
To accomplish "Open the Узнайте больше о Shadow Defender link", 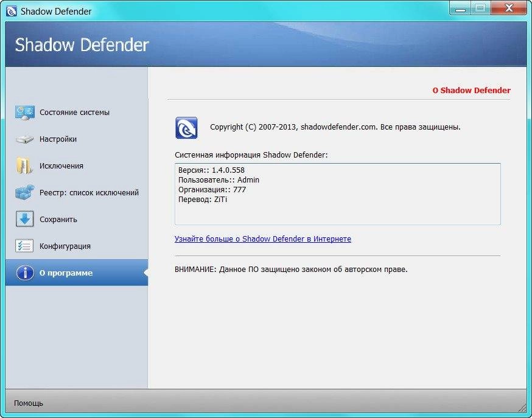I will pyautogui.click(x=262, y=239).
